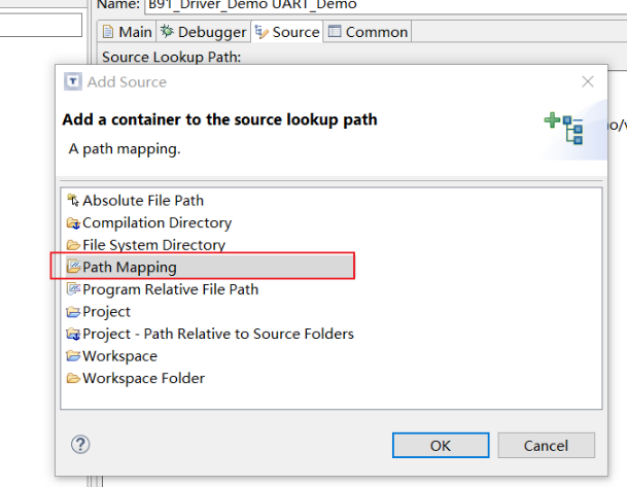Open the Common tab
Screen dimensions: 628x487
[368, 32]
